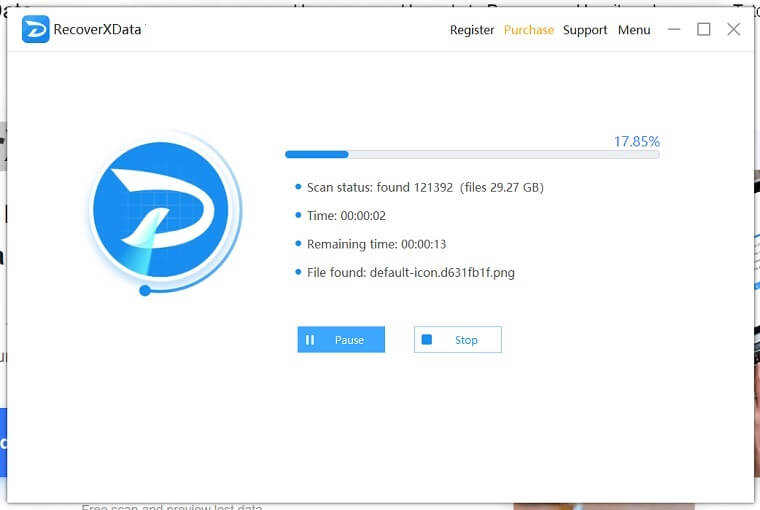
Task: Click the RecoverXData logo icon in title bar
Action: point(35,29)
